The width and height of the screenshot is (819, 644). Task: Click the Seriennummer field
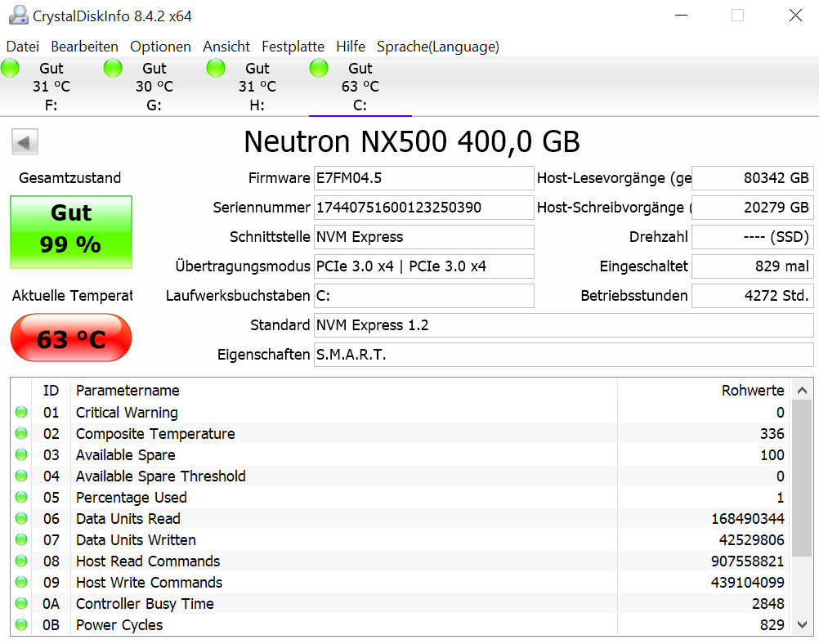click(x=423, y=208)
